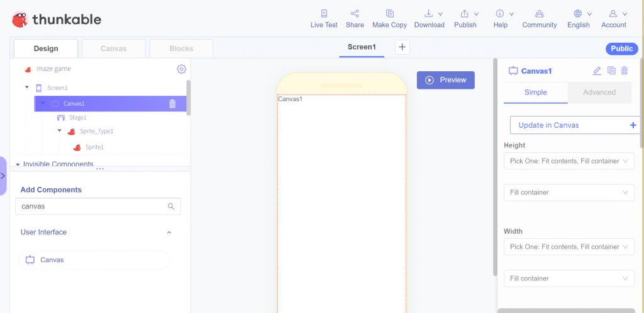Click the Preview button
Screen dimensions: 644x313
445,80
